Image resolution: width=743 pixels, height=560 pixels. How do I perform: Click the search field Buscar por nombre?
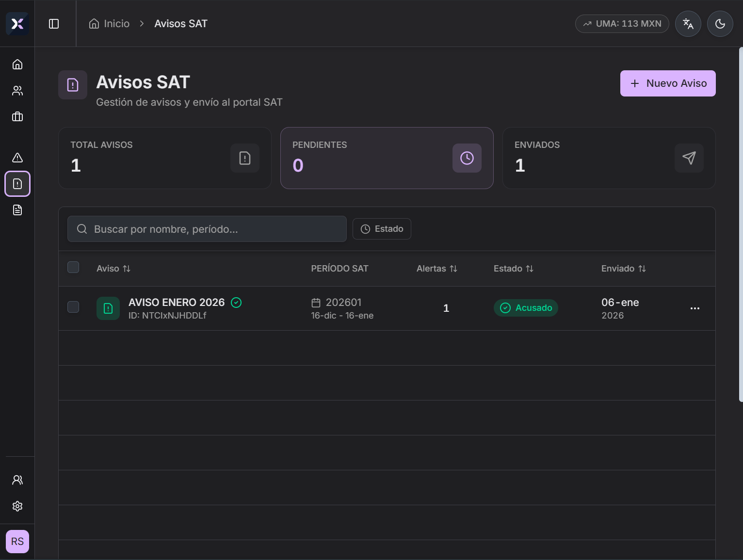207,229
